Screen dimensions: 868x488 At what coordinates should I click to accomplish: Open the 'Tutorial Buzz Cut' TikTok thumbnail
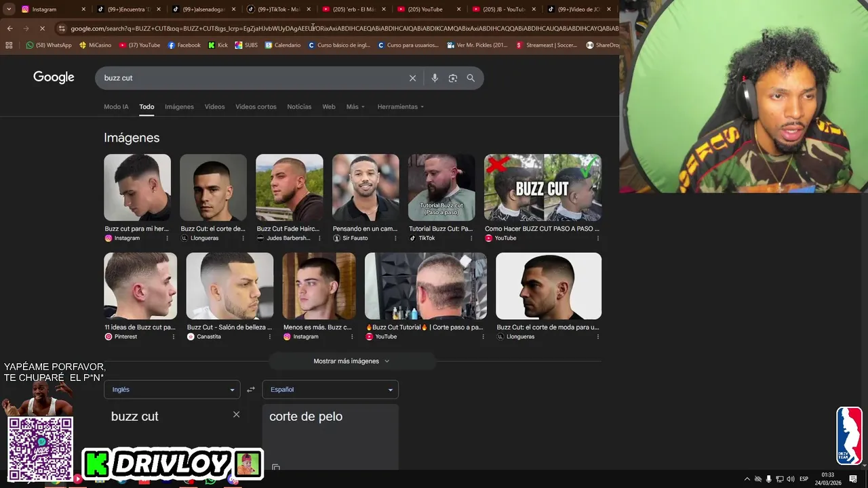(441, 188)
